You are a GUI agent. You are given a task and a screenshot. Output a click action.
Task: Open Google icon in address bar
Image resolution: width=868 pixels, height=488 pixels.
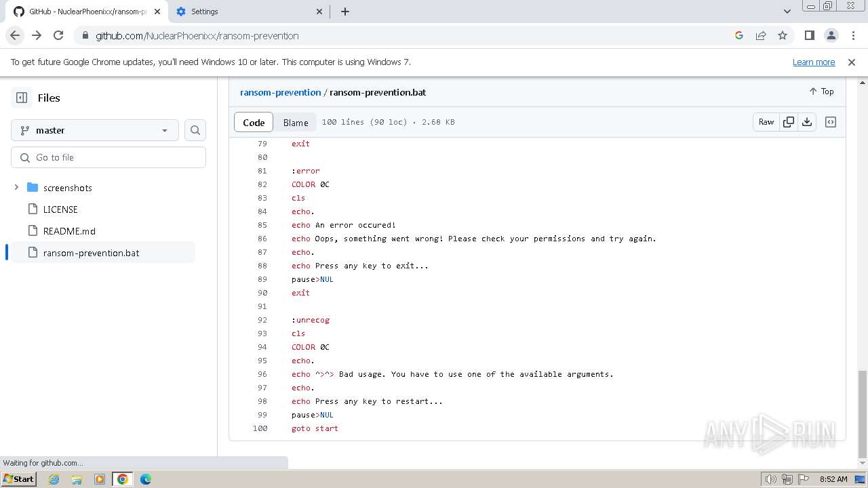tap(739, 35)
